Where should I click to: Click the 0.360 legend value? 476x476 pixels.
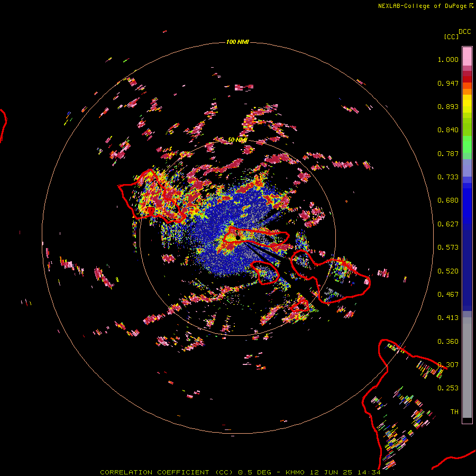[448, 342]
